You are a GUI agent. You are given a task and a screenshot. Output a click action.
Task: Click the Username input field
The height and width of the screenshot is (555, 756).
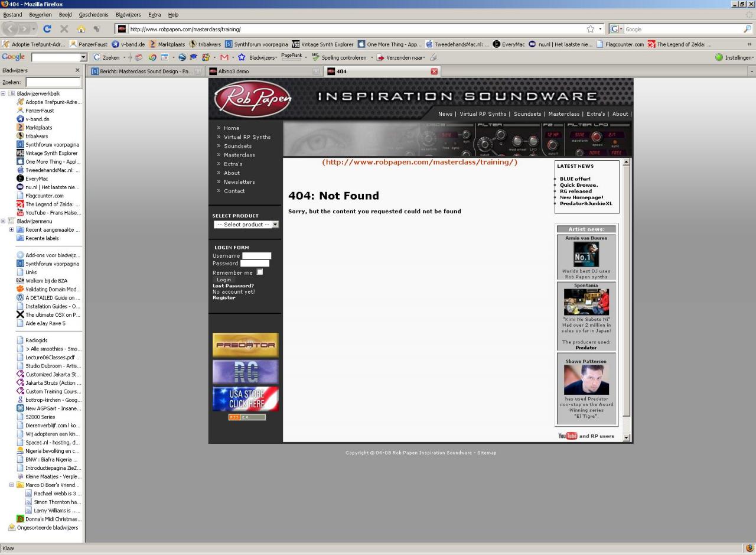click(257, 256)
